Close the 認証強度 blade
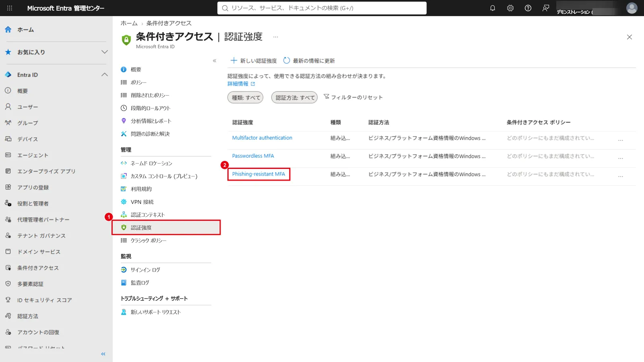The width and height of the screenshot is (644, 362). coord(630,37)
